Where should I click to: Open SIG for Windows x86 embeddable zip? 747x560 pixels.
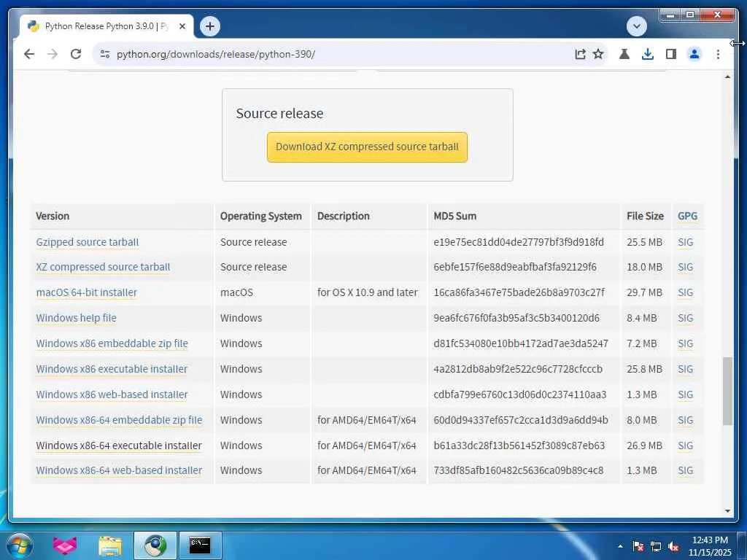pos(685,343)
